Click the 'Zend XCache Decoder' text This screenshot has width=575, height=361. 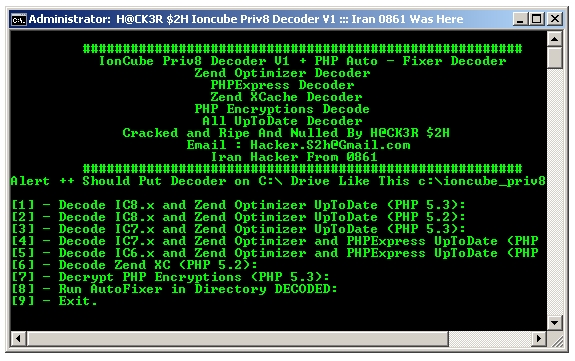(286, 97)
